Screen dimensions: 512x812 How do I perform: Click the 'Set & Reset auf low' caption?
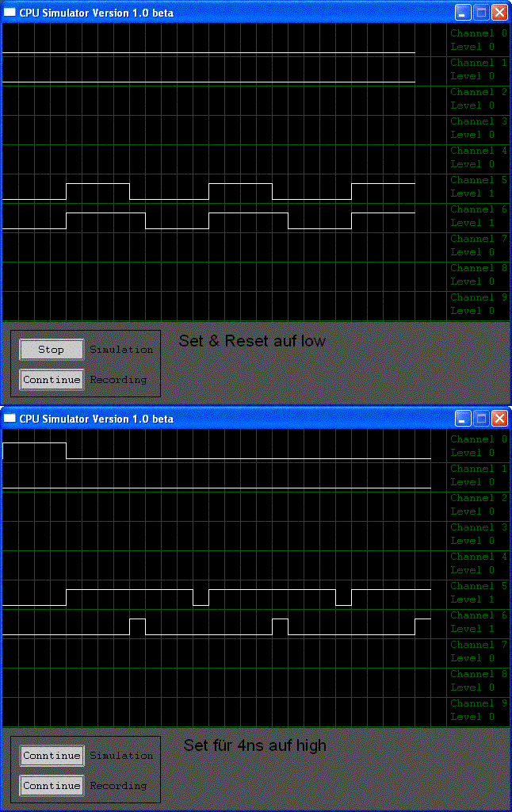[252, 341]
